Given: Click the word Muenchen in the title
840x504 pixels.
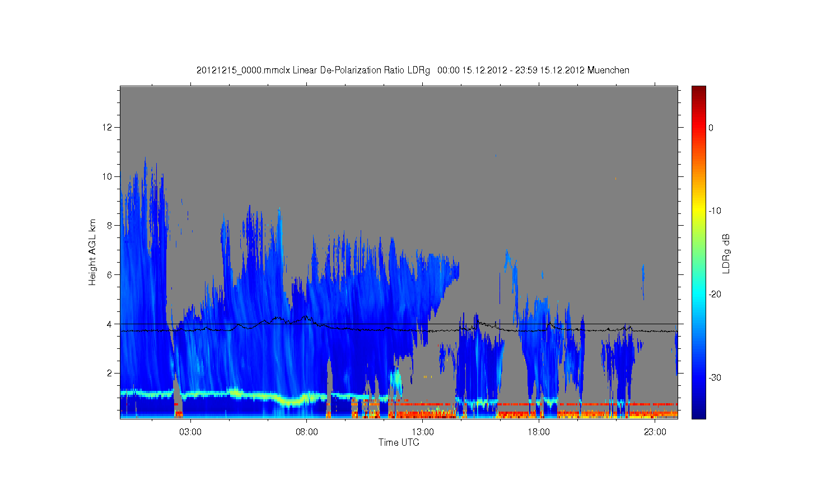Looking at the screenshot, I should tap(609, 71).
